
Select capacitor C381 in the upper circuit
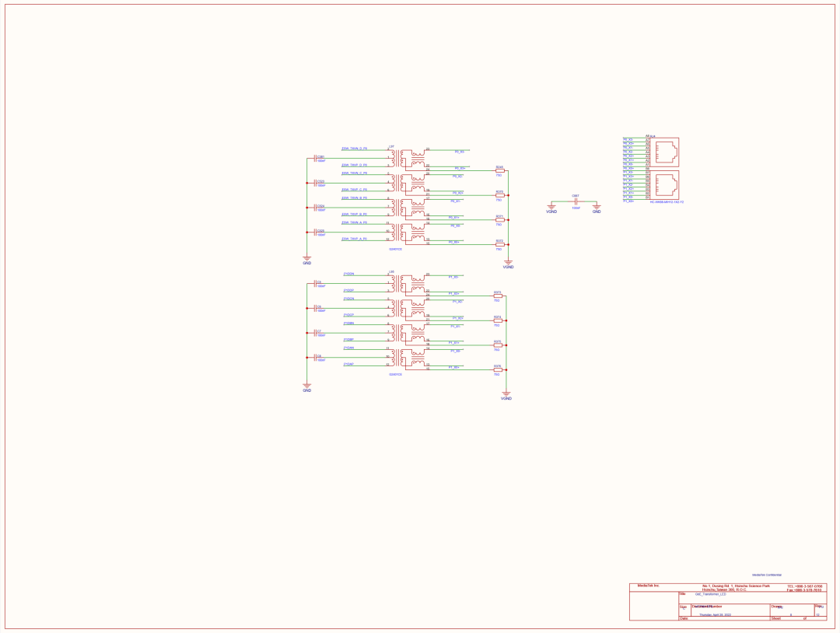pos(315,159)
